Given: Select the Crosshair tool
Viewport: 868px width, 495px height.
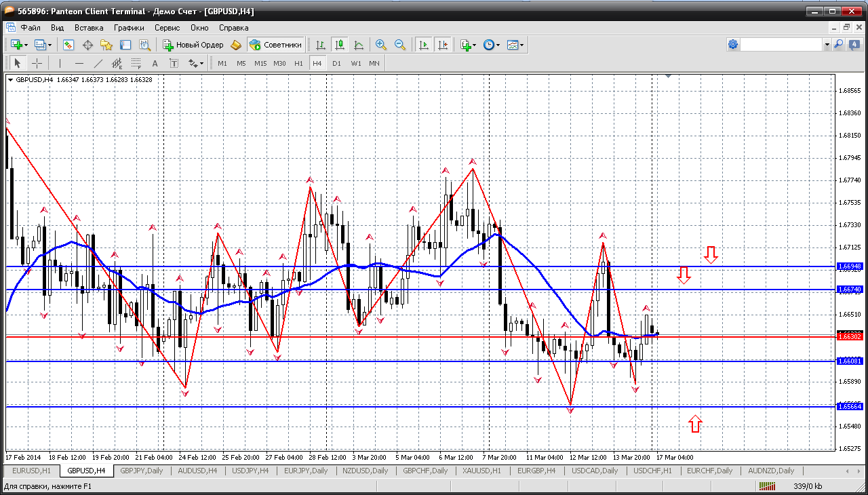Looking at the screenshot, I should [37, 63].
